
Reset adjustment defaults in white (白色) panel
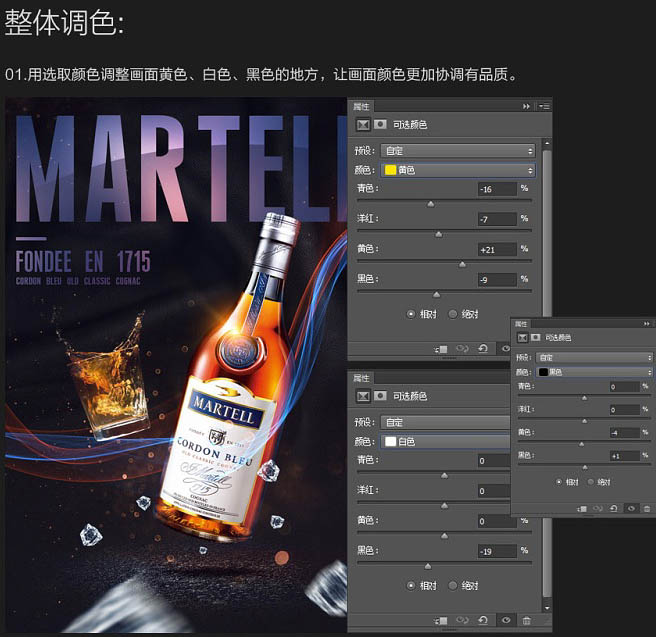pyautogui.click(x=483, y=620)
